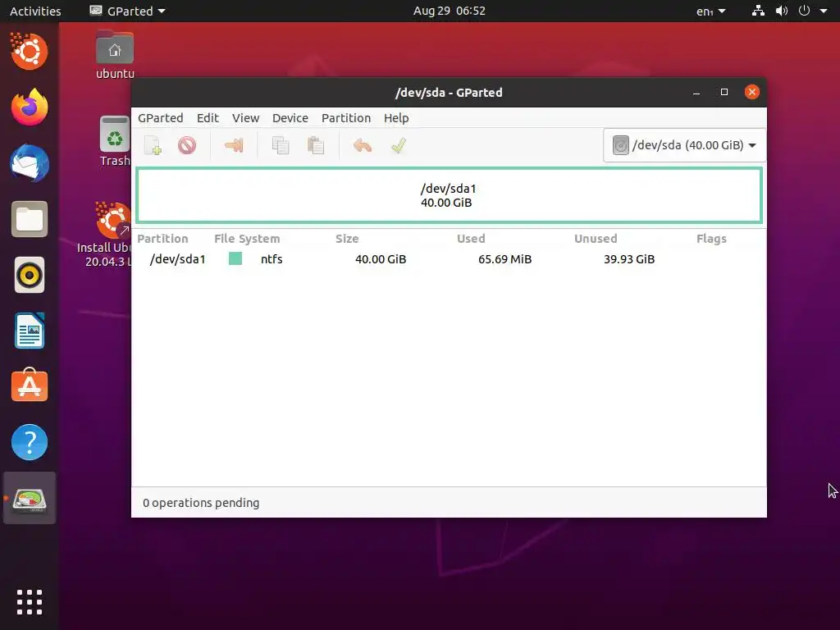The width and height of the screenshot is (840, 630).
Task: Open LibreOffice Writer from the dock
Action: (30, 331)
